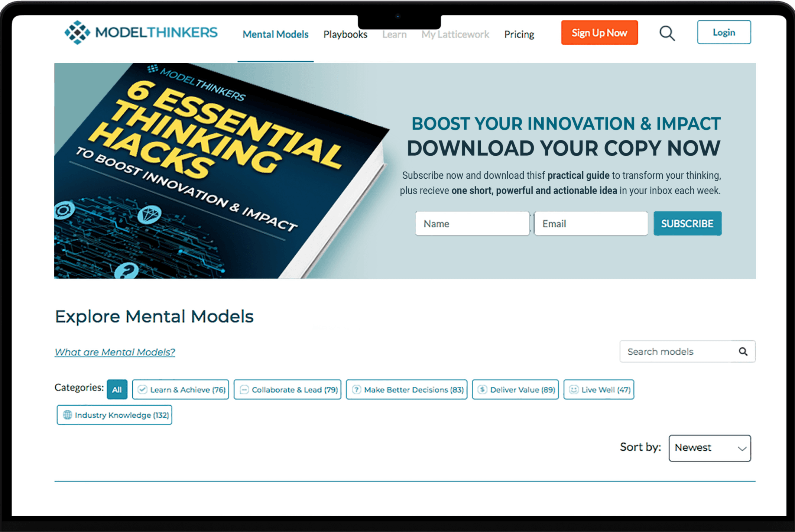Viewport: 795px width, 532px height.
Task: Click the search models magnifier icon
Action: (743, 351)
